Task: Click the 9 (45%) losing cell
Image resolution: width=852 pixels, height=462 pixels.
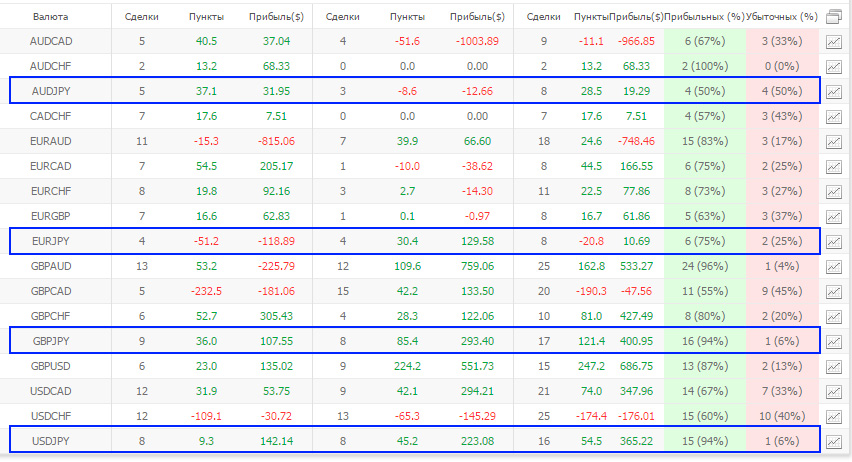Action: [x=782, y=291]
